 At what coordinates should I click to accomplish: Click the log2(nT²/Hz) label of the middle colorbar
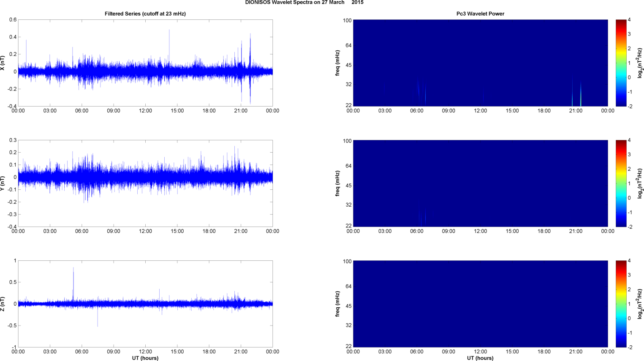(640, 183)
